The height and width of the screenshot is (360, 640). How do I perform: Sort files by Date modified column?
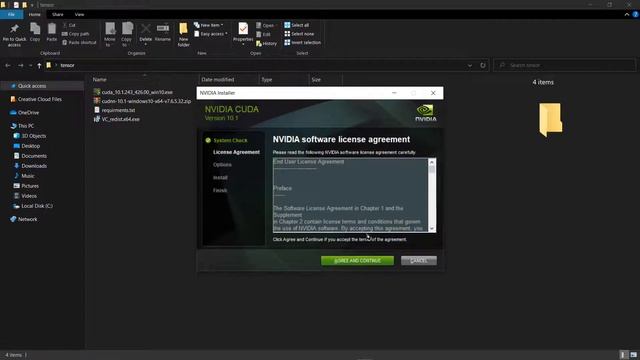coord(218,80)
